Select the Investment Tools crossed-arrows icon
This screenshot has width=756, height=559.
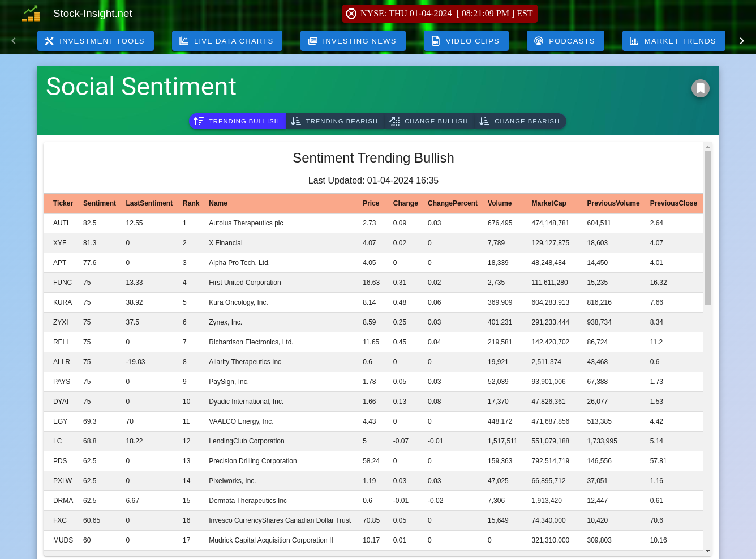click(49, 40)
